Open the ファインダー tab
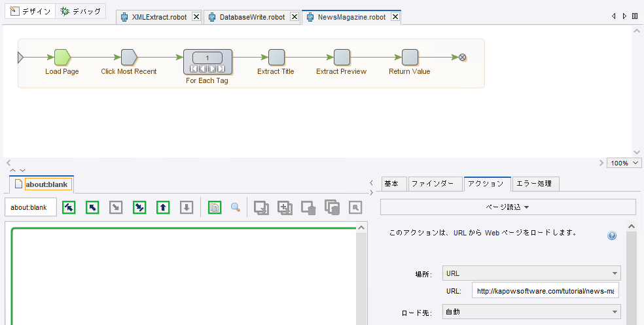644x325 pixels. tap(432, 184)
